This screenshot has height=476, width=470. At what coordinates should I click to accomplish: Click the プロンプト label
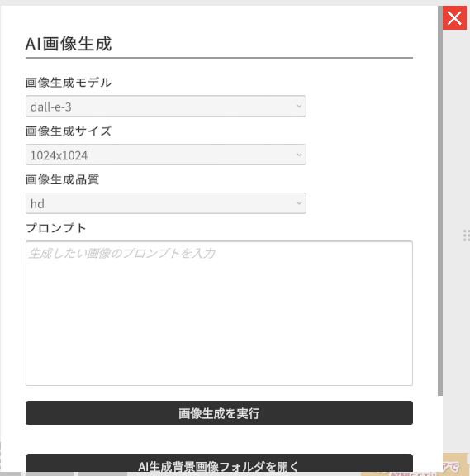click(x=56, y=228)
